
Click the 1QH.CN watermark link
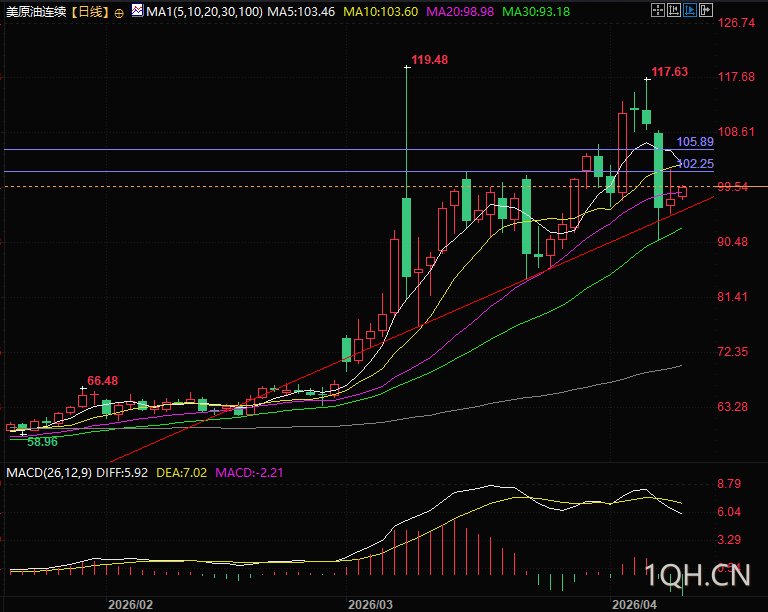point(698,574)
